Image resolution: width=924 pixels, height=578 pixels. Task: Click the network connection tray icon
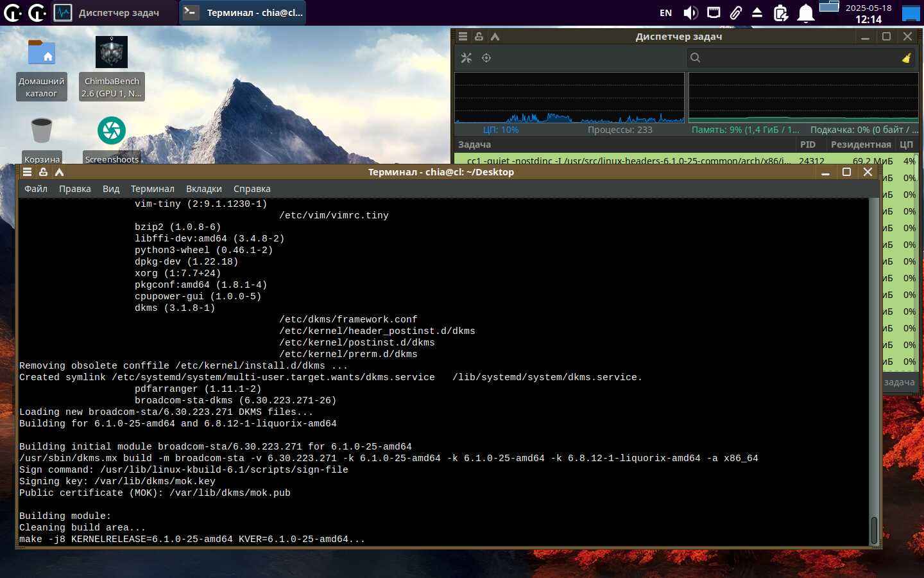click(x=714, y=13)
